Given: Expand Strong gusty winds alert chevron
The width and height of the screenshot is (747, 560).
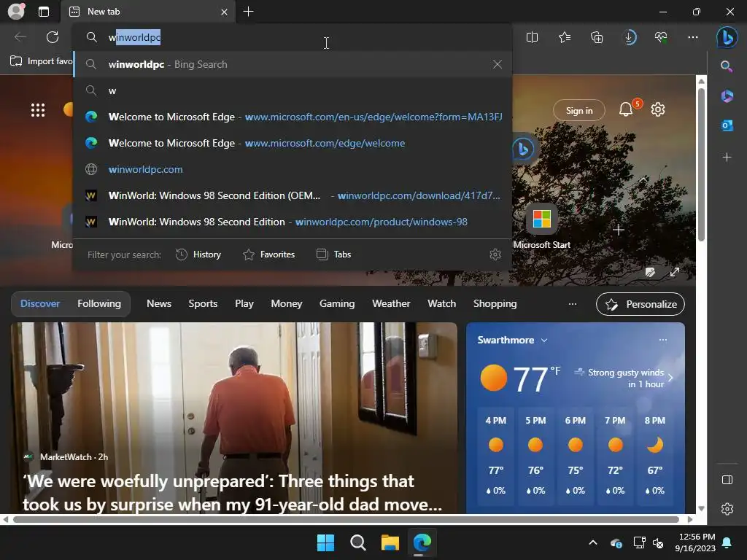Looking at the screenshot, I should (x=670, y=378).
